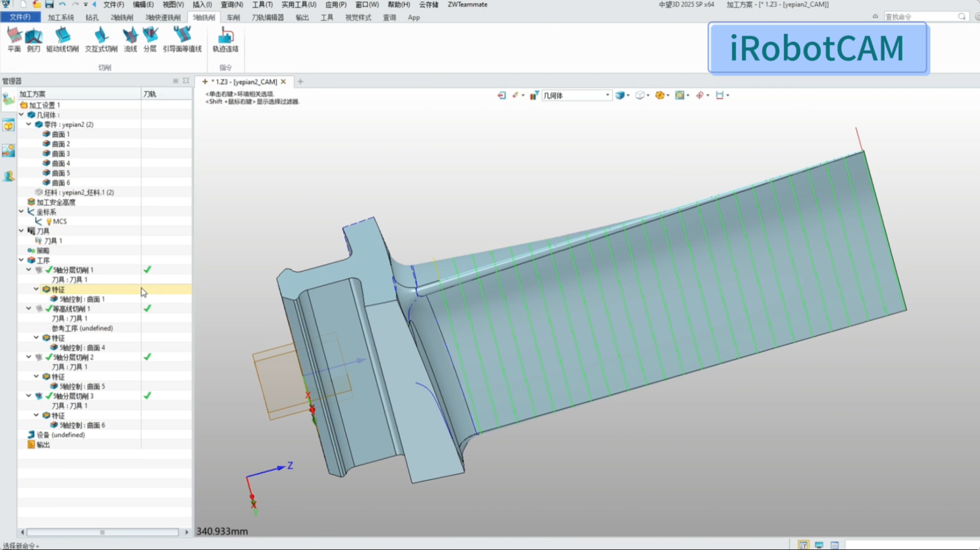Click the exit arrow icon in viewport toolbar
980x550 pixels.
pos(502,96)
